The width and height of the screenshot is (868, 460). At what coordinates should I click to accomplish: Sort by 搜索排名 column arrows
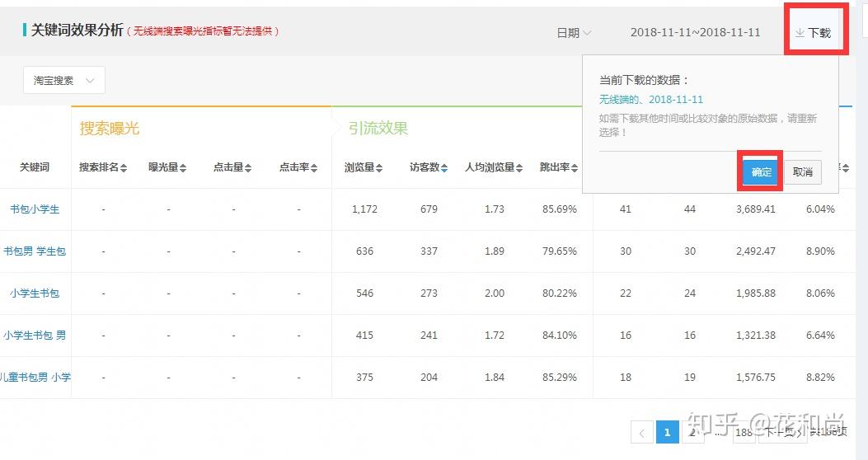124,168
